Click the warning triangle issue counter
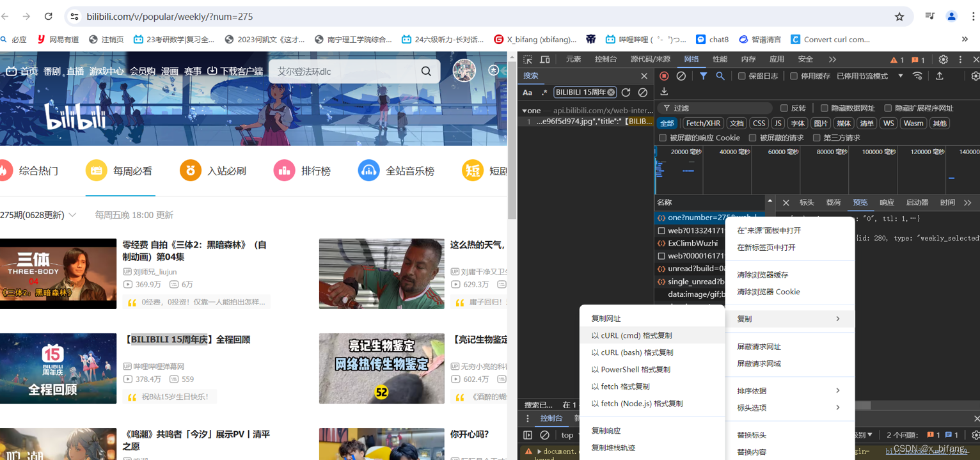 pyautogui.click(x=897, y=59)
